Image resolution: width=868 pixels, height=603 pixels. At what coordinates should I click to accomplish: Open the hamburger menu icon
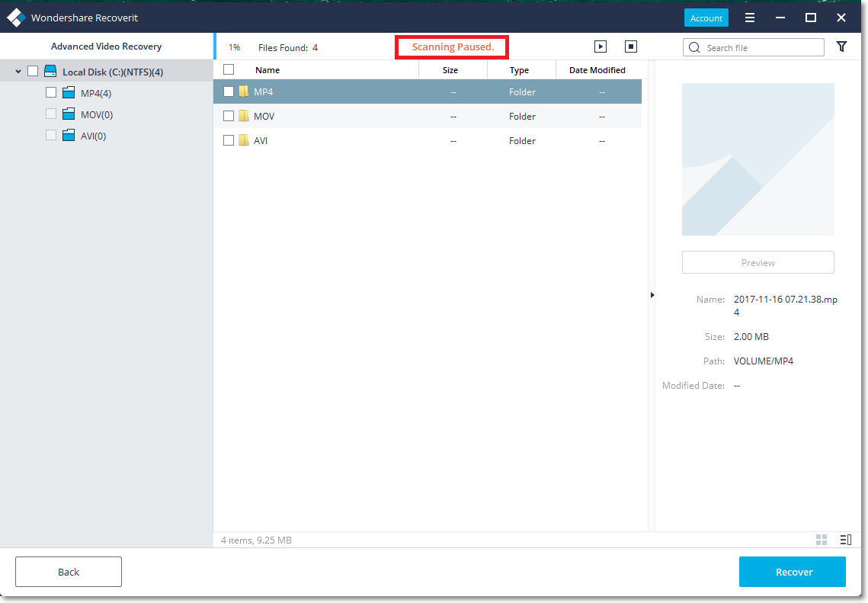pyautogui.click(x=750, y=18)
